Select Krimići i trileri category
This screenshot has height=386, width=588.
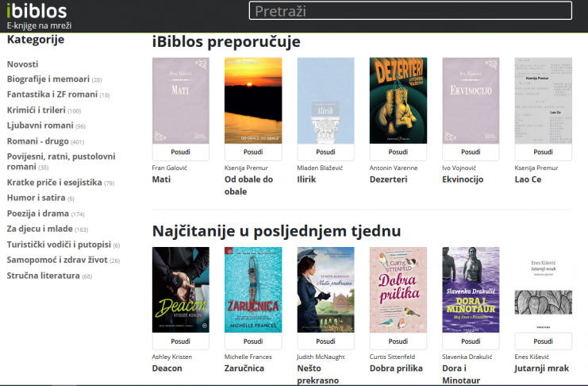[36, 110]
